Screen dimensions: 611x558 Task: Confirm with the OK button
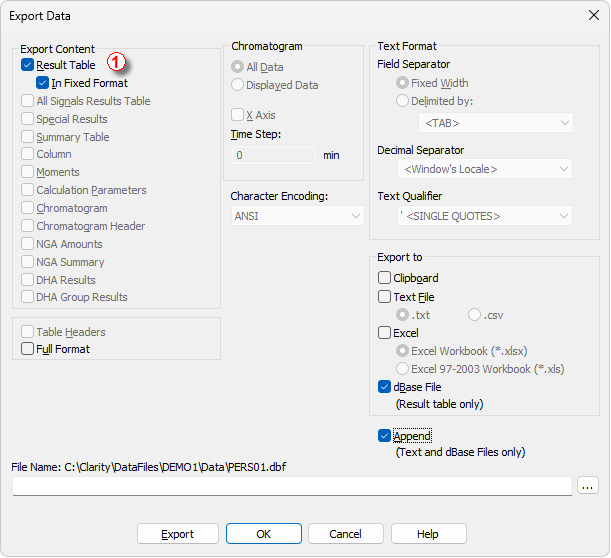[264, 534]
